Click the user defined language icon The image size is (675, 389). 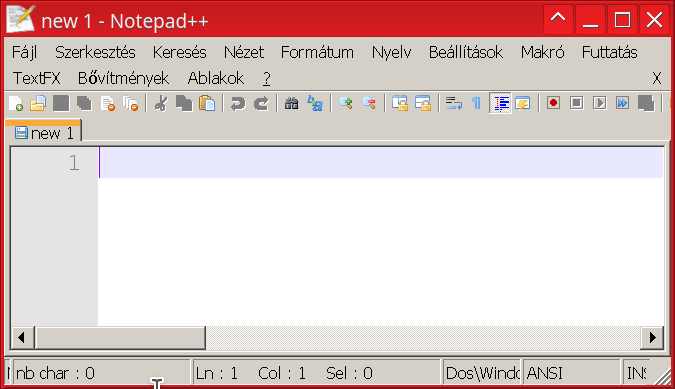coord(523,104)
